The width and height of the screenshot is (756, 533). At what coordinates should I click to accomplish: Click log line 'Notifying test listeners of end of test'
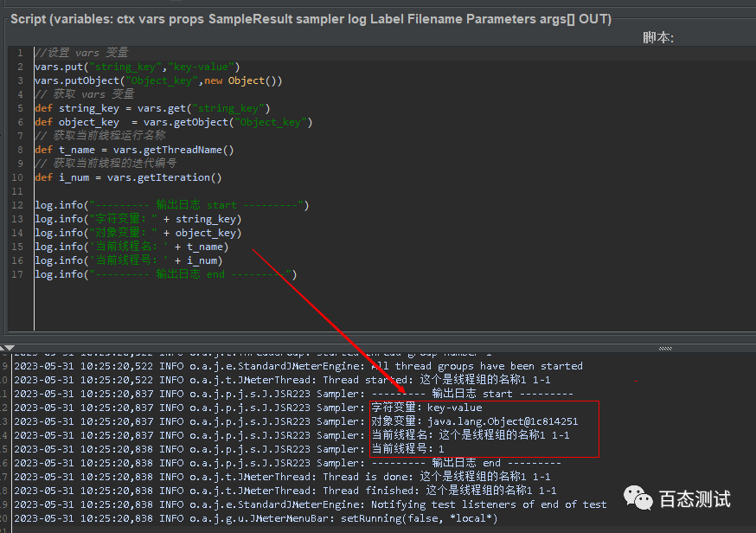tap(311, 504)
